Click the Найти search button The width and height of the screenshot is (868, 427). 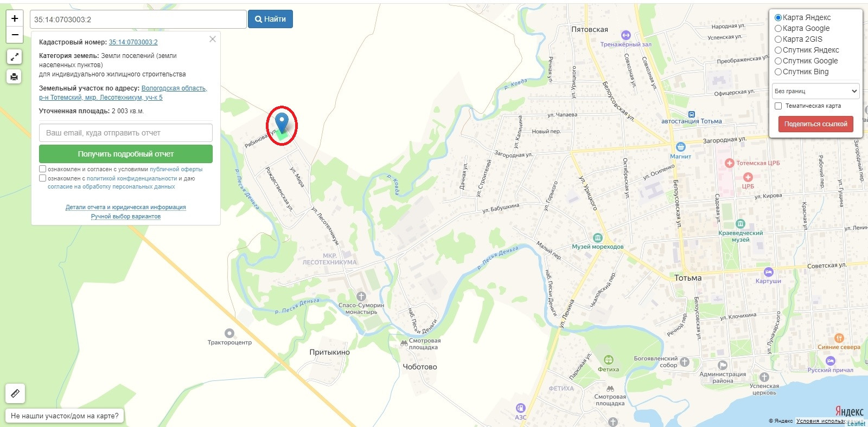[x=270, y=19]
